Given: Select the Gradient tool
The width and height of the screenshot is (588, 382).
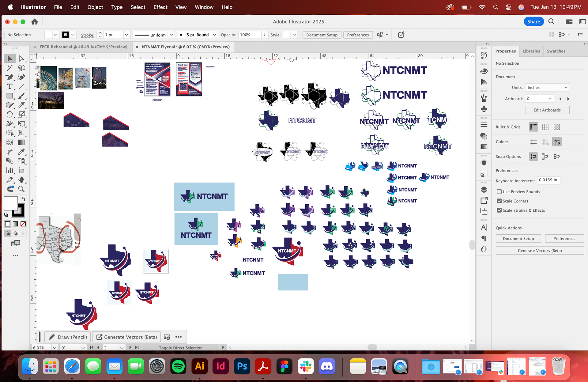Looking at the screenshot, I should coord(22,142).
